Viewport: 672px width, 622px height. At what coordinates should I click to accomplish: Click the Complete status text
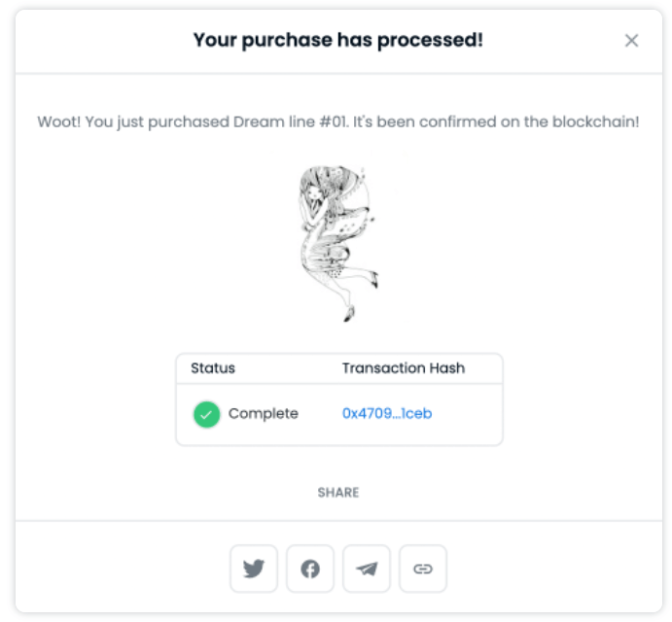263,414
